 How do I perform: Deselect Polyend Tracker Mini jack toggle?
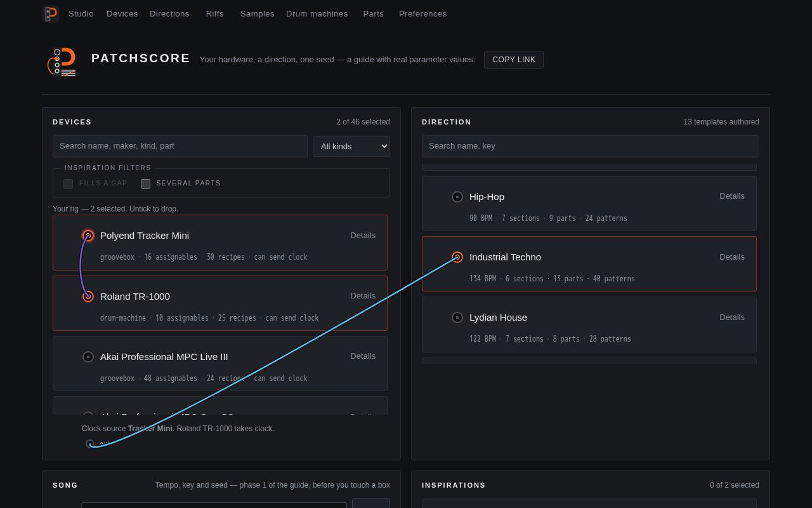88,236
